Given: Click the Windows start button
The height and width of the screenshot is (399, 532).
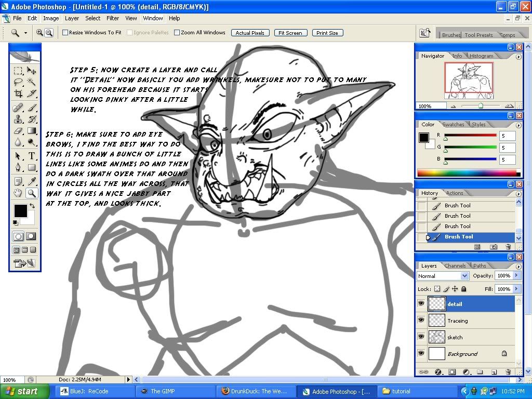Looking at the screenshot, I should (24, 392).
